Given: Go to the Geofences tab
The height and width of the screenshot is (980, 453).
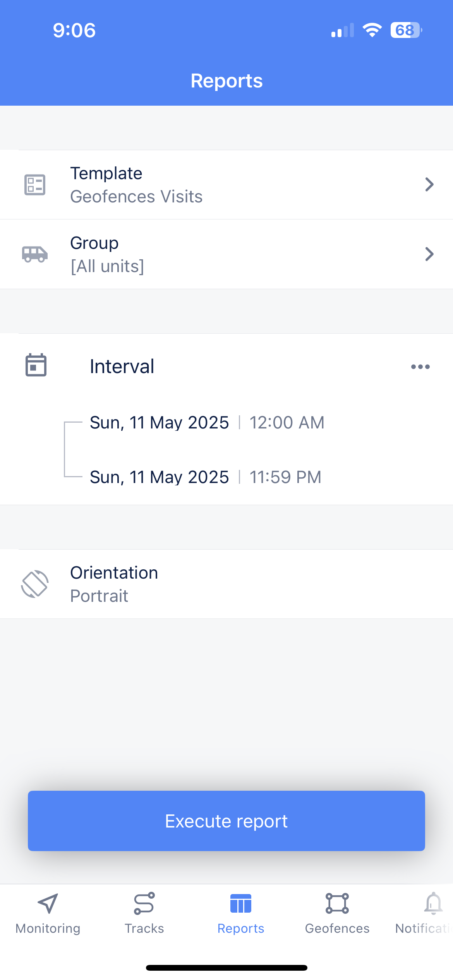Looking at the screenshot, I should point(337,913).
